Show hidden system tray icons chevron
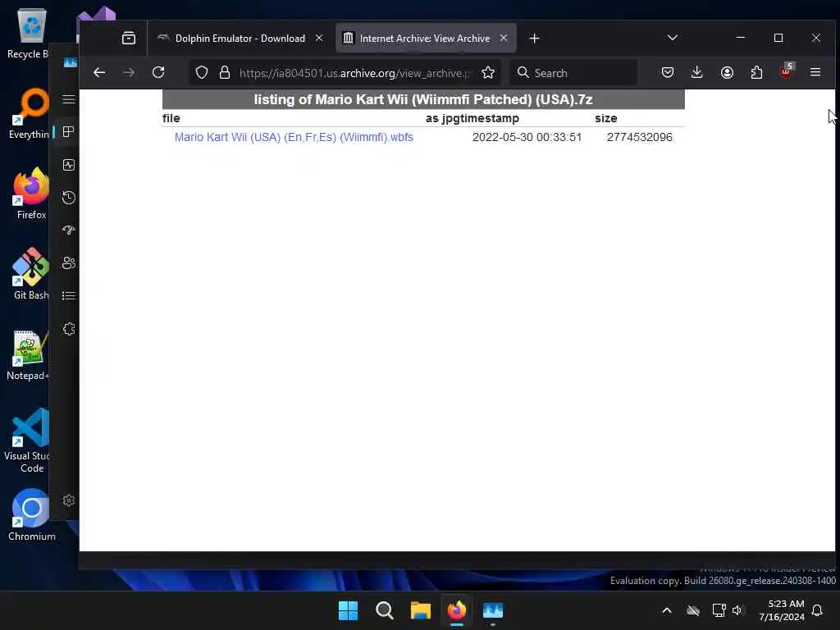This screenshot has width=840, height=630. click(x=666, y=610)
